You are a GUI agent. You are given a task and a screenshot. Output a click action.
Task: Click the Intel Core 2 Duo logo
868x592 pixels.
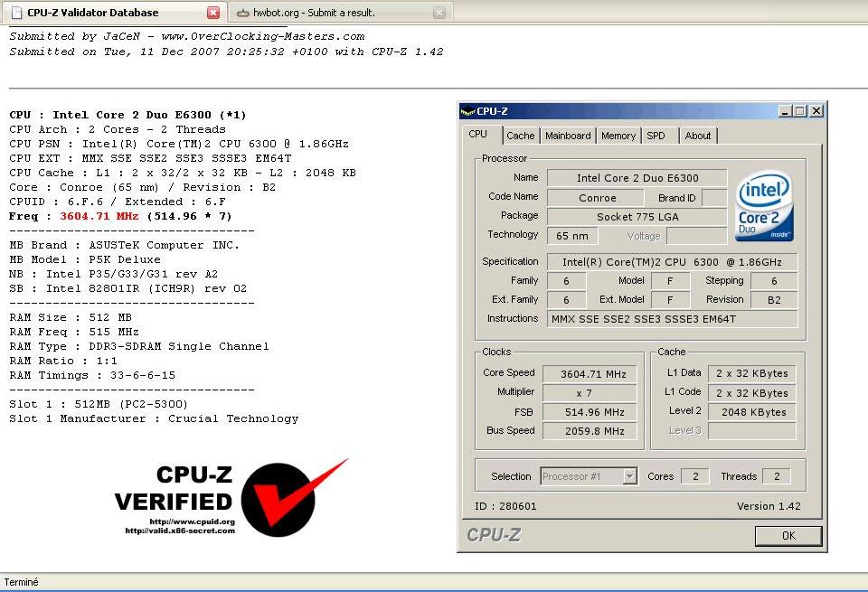(x=764, y=206)
